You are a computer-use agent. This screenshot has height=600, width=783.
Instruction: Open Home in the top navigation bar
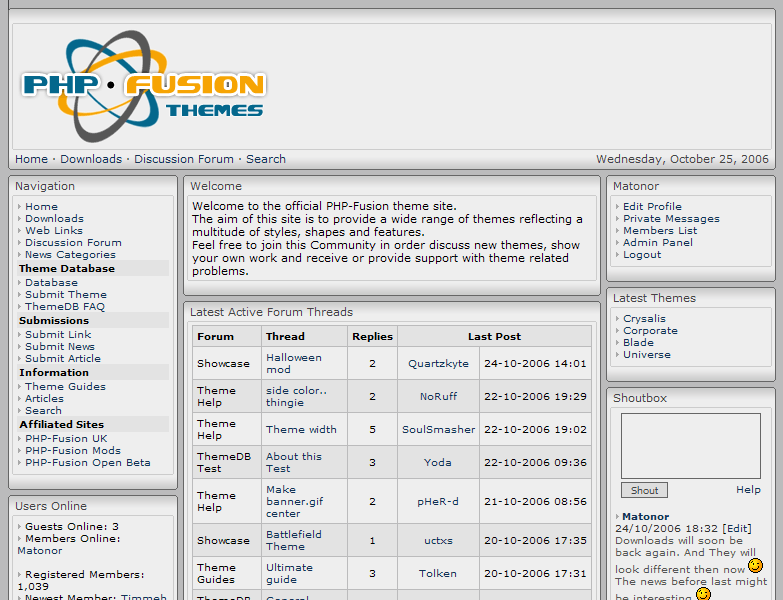coord(31,159)
